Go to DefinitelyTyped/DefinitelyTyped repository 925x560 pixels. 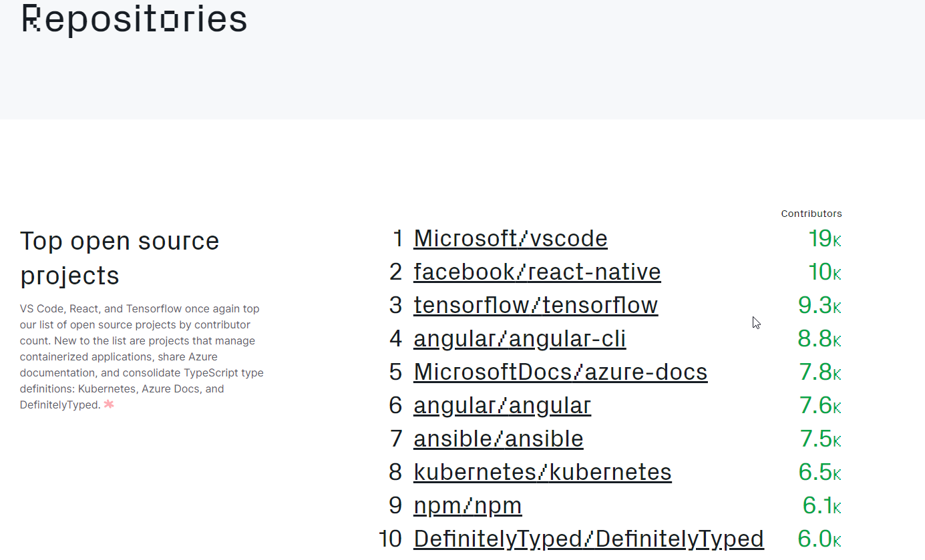[588, 539]
